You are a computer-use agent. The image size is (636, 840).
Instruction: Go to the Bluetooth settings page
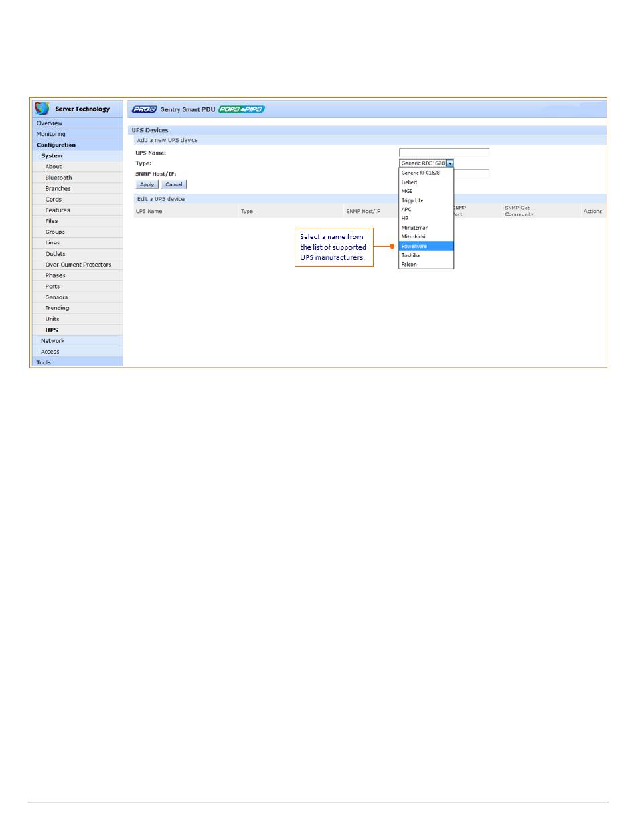pyautogui.click(x=77, y=178)
